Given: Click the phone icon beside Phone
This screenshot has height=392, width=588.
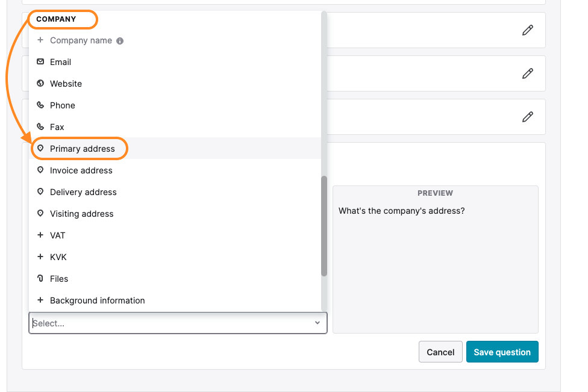Looking at the screenshot, I should tap(40, 105).
